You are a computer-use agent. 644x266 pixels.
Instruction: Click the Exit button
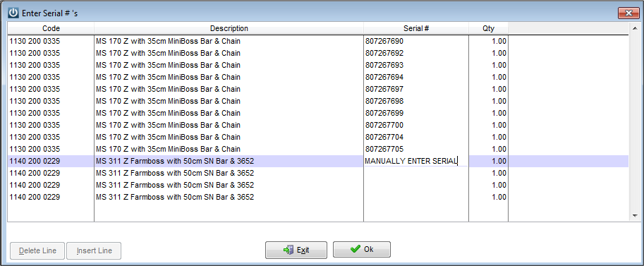click(296, 250)
